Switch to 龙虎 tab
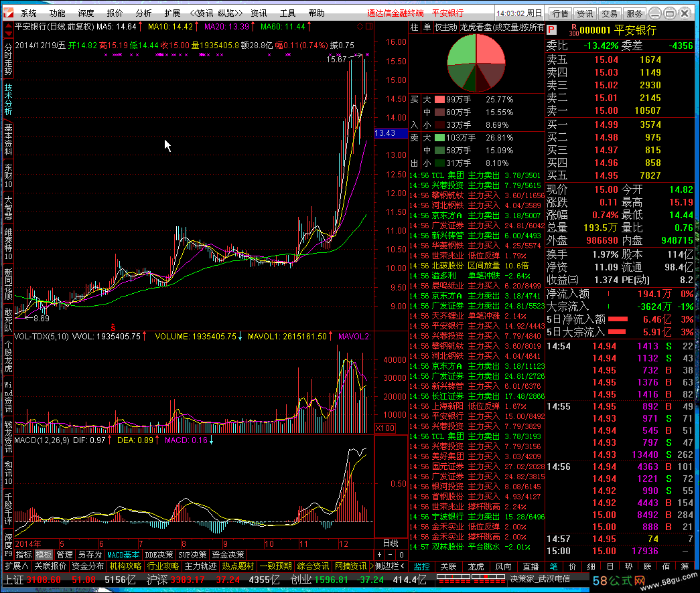 (476, 567)
